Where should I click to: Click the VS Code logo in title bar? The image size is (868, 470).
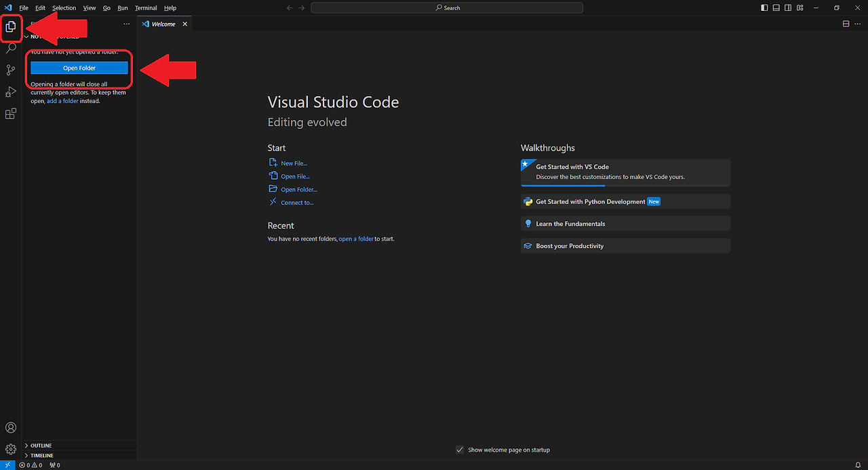(8, 7)
